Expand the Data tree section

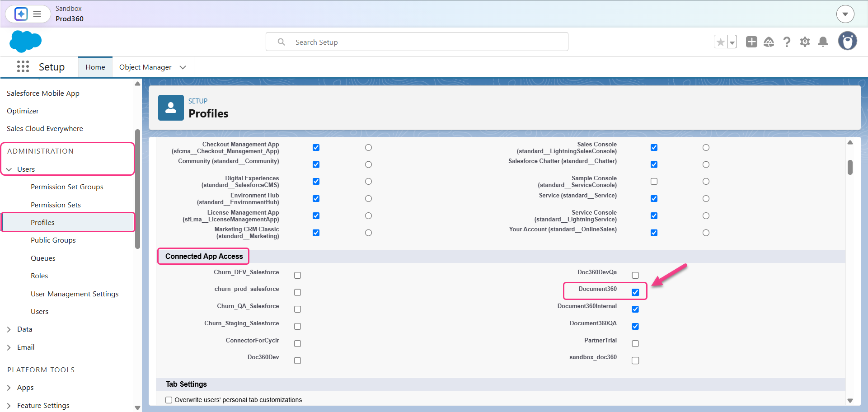pyautogui.click(x=9, y=329)
